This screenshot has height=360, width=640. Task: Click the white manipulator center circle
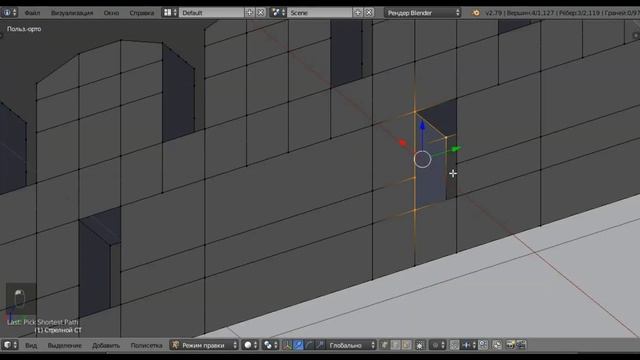tap(422, 159)
